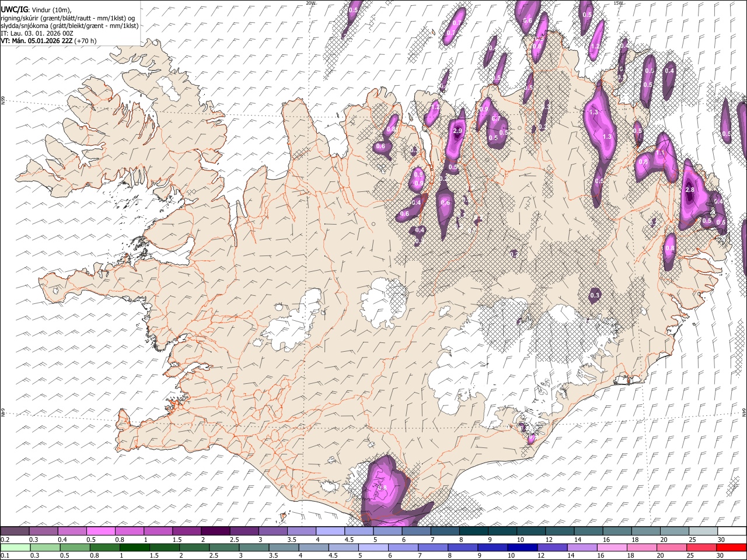Click the 'rigning/skúrir' legend description line
The width and height of the screenshot is (747, 560).
[x=69, y=18]
